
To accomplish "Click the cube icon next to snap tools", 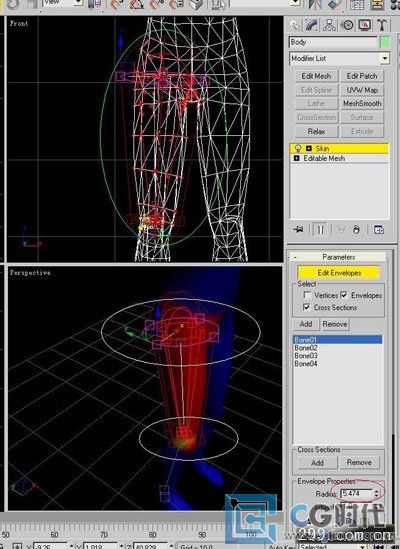I will (x=196, y=5).
